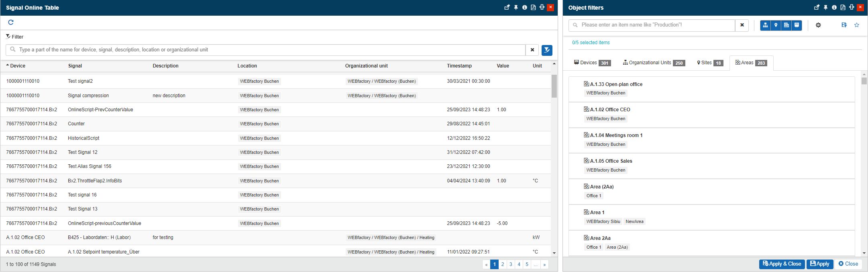Toggle sites location pin filter button
Image resolution: width=868 pixels, height=272 pixels.
point(776,25)
